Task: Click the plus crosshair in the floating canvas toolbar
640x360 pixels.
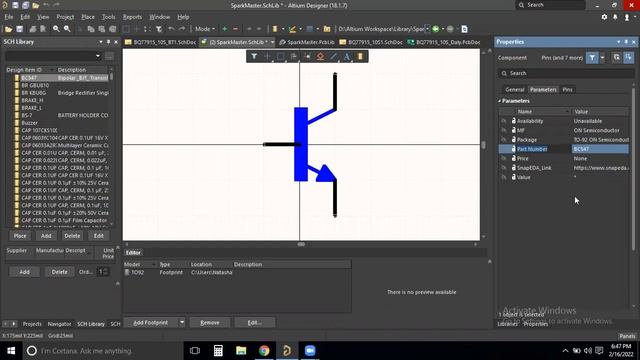Action: point(267,56)
